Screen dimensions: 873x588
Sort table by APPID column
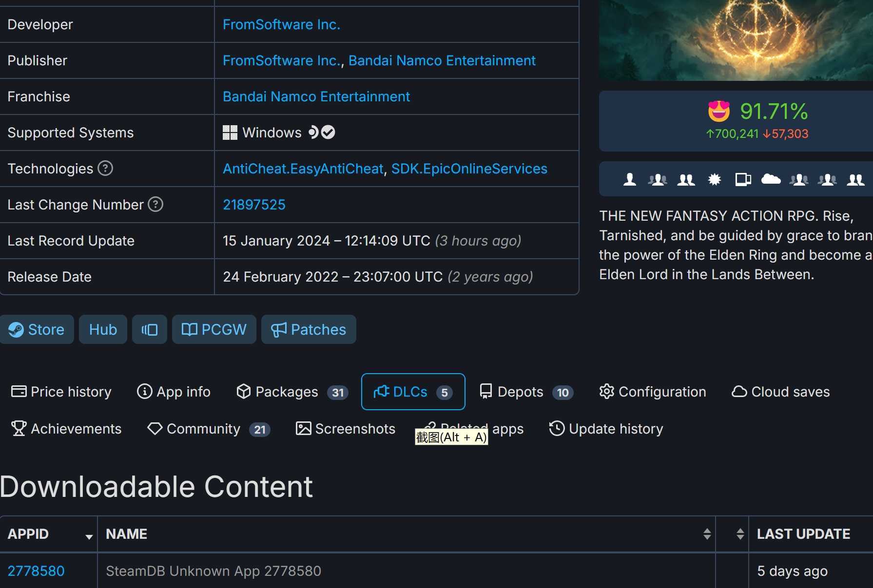(x=49, y=534)
